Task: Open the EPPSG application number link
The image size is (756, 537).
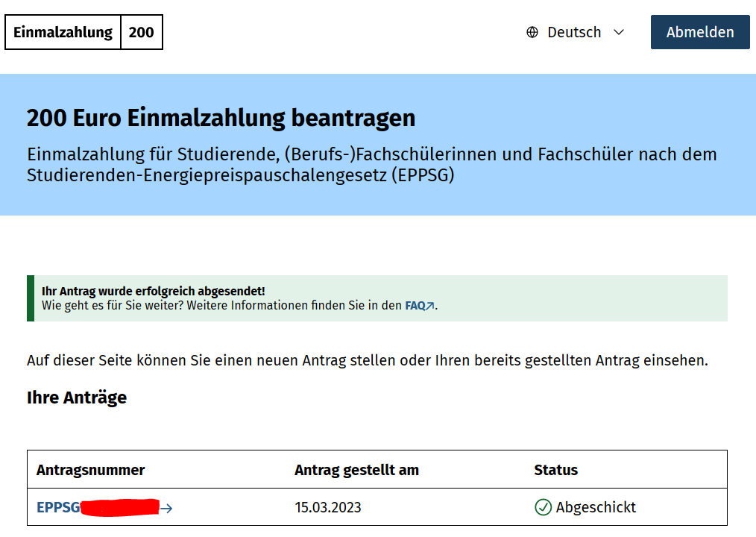Action: (104, 508)
